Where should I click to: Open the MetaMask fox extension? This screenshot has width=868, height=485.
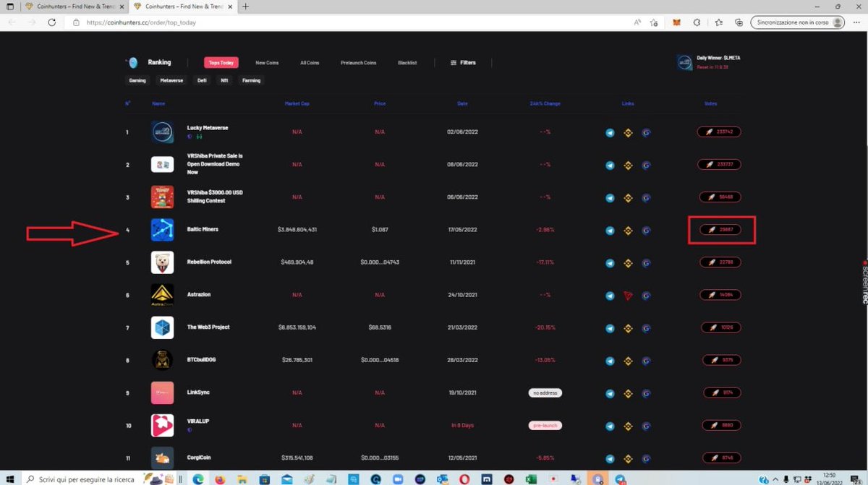tap(677, 22)
